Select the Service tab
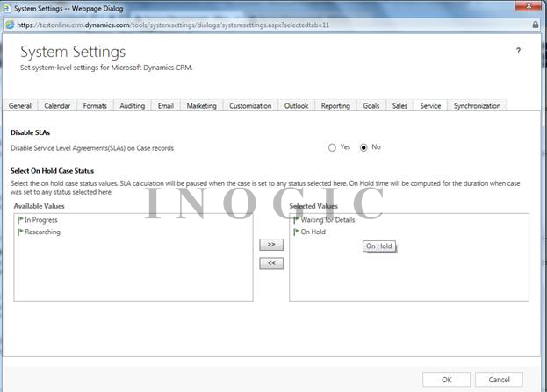This screenshot has width=547, height=392. point(430,105)
